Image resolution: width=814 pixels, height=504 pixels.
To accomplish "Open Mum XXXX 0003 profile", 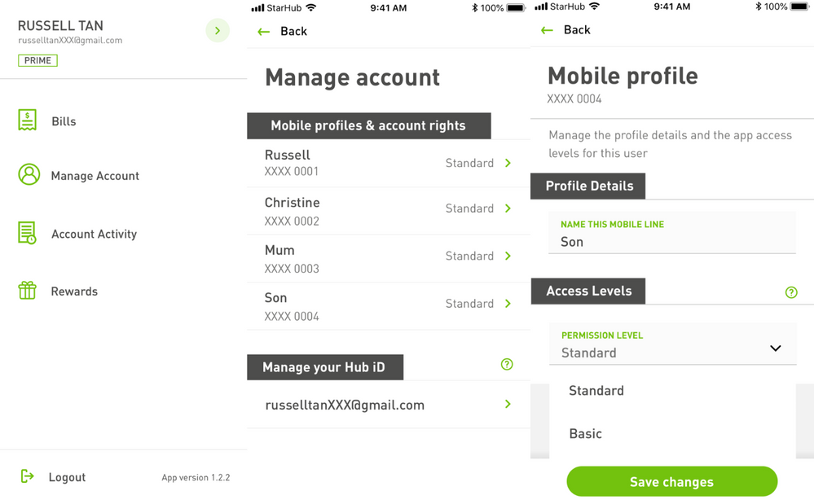I will point(389,258).
